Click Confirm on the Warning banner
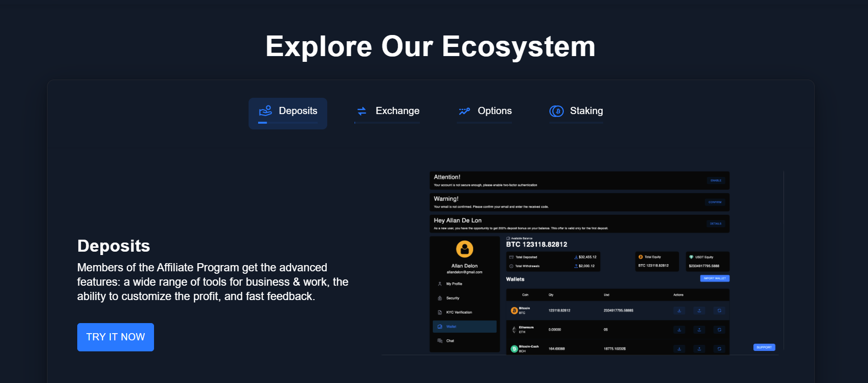868x383 pixels. pyautogui.click(x=714, y=202)
